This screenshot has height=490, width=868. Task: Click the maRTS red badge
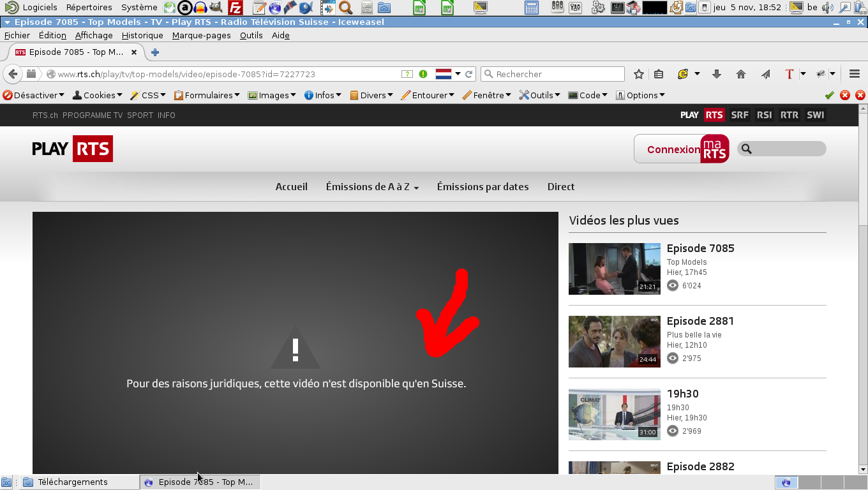pos(715,149)
